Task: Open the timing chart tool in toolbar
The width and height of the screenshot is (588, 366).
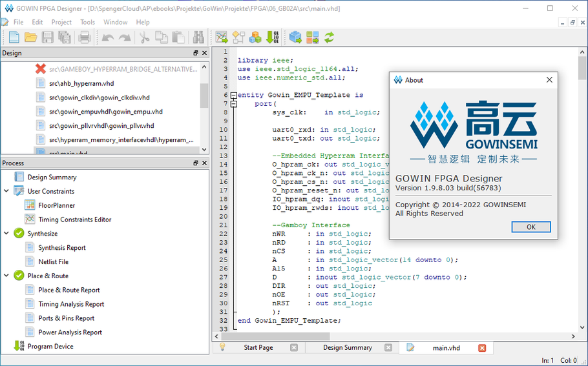Action: tap(222, 37)
